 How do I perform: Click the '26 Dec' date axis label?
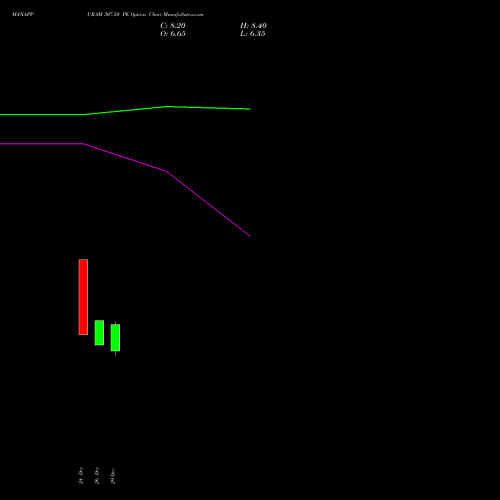[x=97, y=475]
